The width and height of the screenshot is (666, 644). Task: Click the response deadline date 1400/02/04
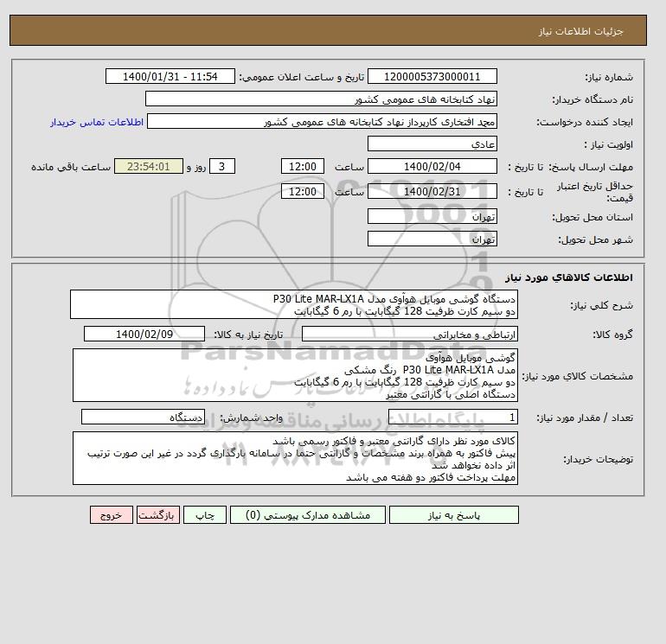pyautogui.click(x=432, y=167)
